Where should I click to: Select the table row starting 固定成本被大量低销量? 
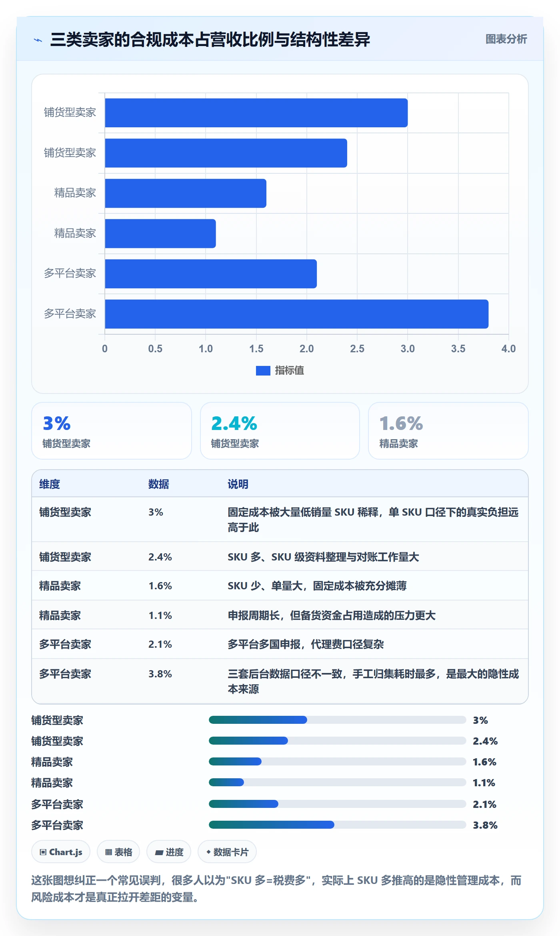[x=280, y=520]
